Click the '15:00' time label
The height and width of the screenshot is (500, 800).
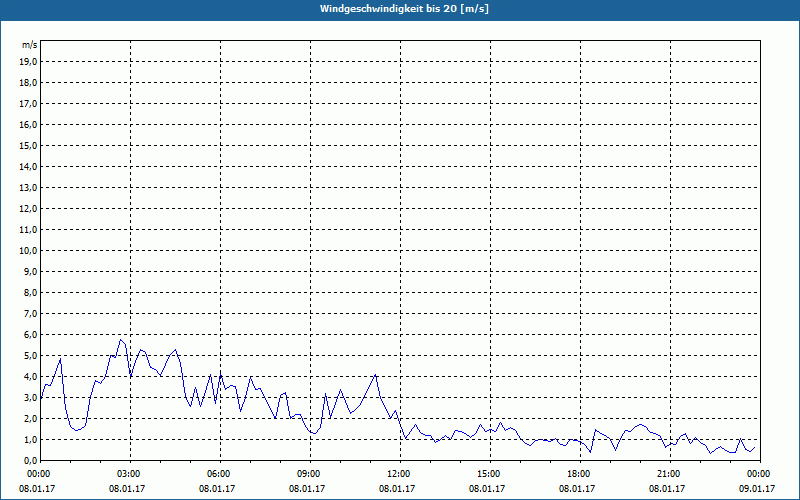490,474
